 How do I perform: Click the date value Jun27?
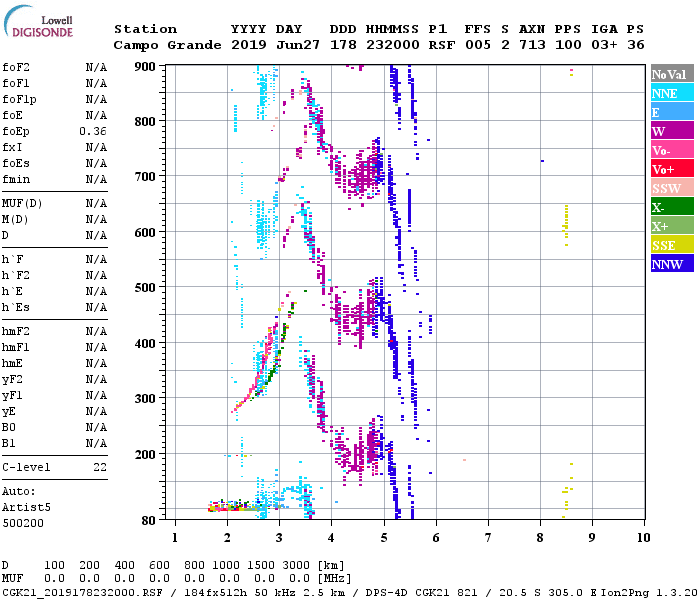click(x=298, y=45)
